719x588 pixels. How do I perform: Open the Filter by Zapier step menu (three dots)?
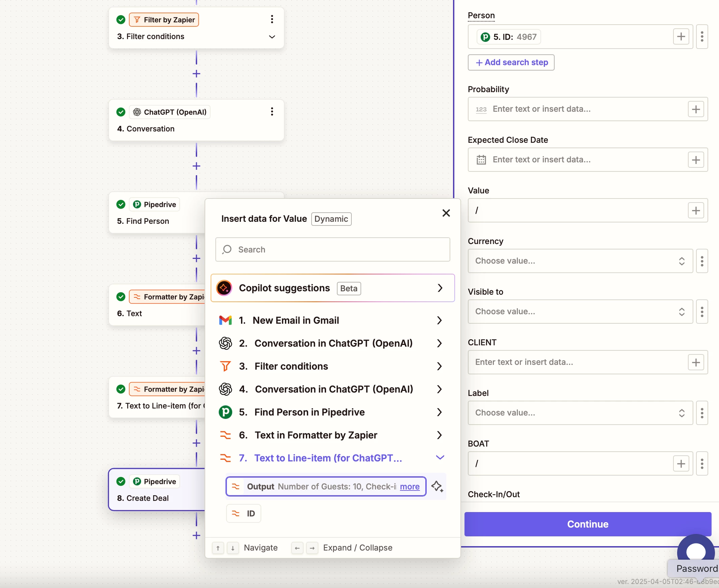point(272,19)
